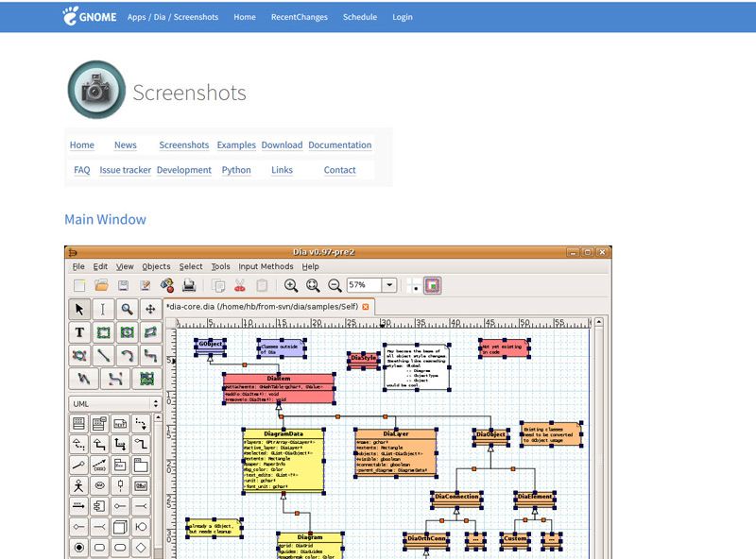756x559 pixels.
Task: Click the Zoom Out magnifier icon
Action: 335,286
